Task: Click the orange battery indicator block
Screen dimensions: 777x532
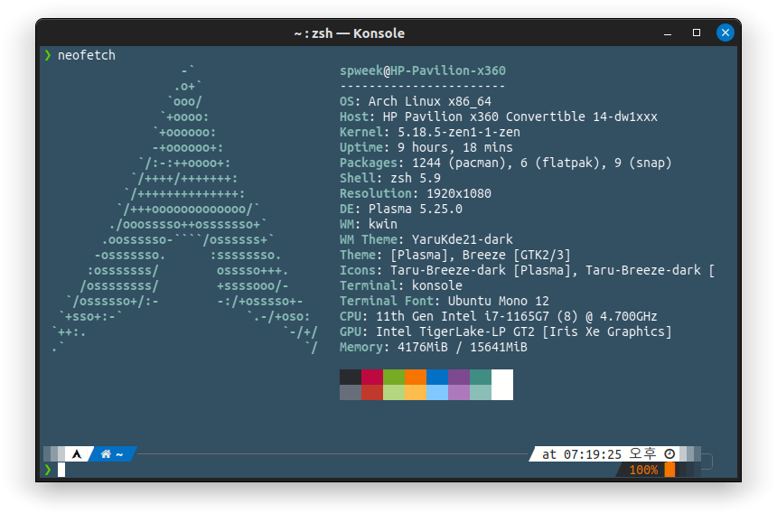Action: click(669, 470)
